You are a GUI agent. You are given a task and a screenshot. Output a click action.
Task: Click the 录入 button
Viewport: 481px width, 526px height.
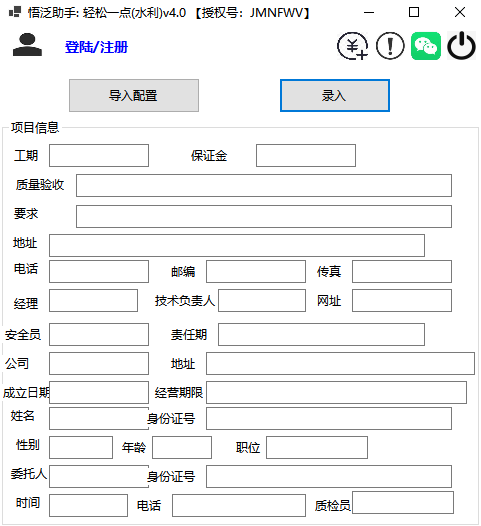point(335,96)
